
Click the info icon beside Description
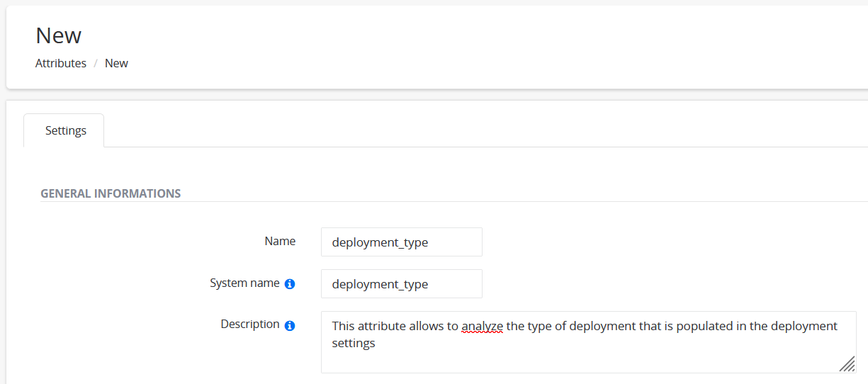point(290,326)
